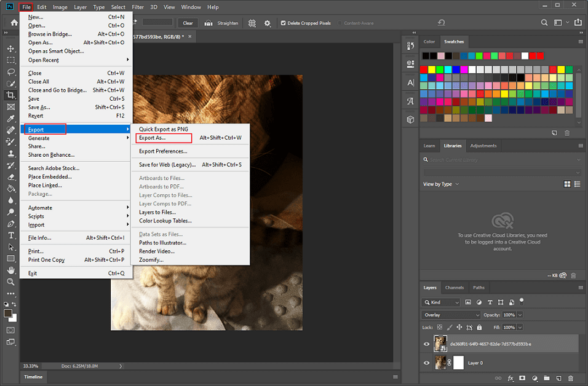Select the Zoom tool

click(x=10, y=282)
